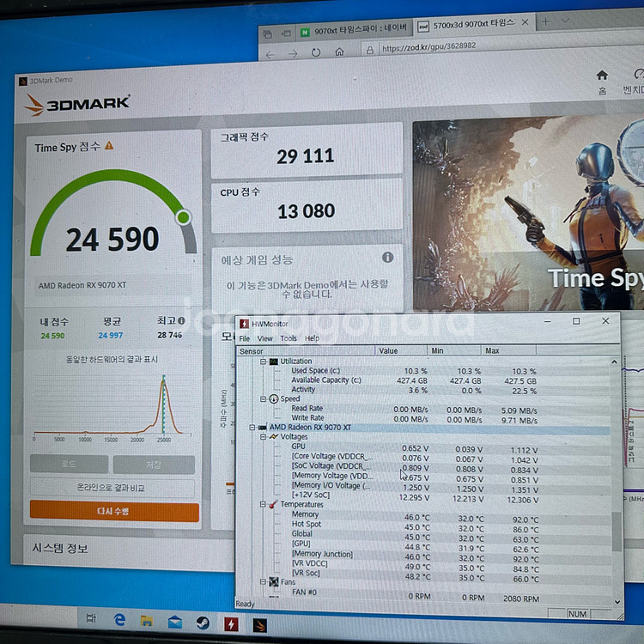Collapse the Temperatures node in HWMonitor
This screenshot has width=644, height=644.
point(263,504)
